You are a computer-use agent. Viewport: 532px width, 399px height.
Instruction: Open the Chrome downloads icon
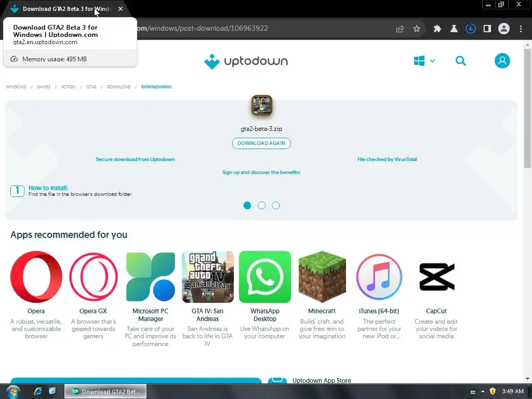[x=471, y=29]
